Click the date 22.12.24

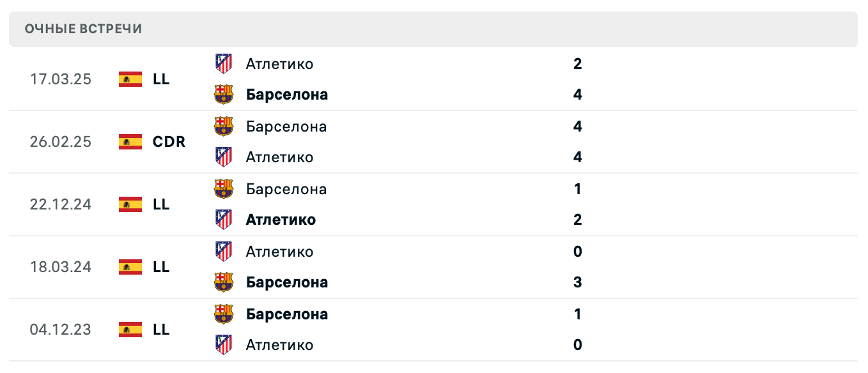click(x=61, y=204)
